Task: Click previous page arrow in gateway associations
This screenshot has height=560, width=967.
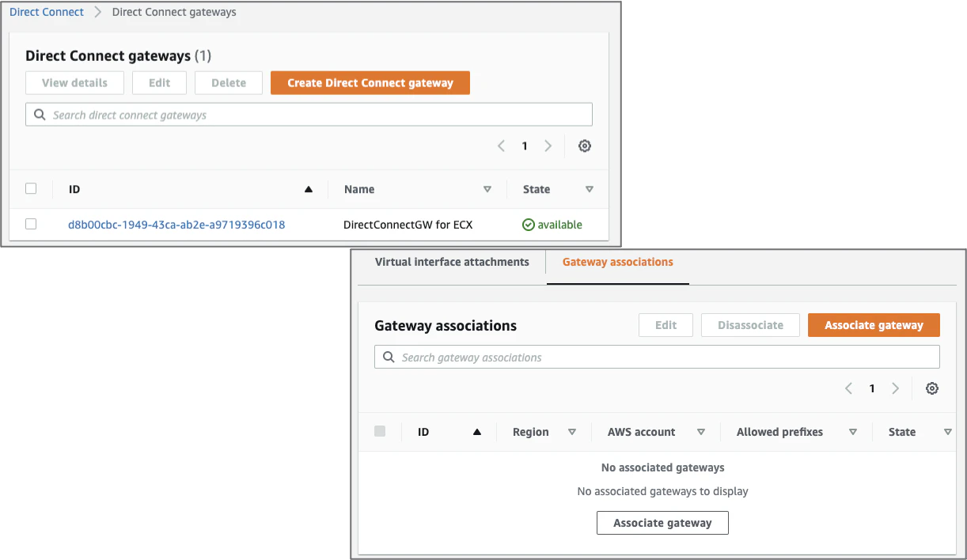Action: tap(848, 388)
